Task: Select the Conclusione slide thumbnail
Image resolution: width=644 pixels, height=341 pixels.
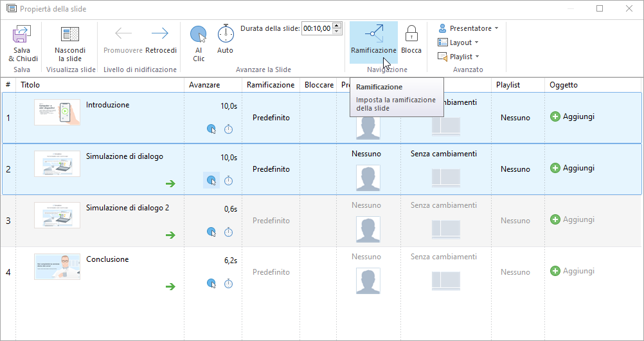Action: tap(57, 266)
